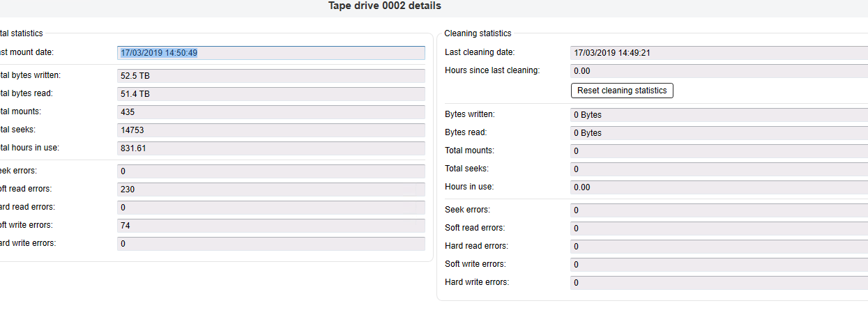Focus Hard read errors field in Cleaning statistics

[718, 247]
